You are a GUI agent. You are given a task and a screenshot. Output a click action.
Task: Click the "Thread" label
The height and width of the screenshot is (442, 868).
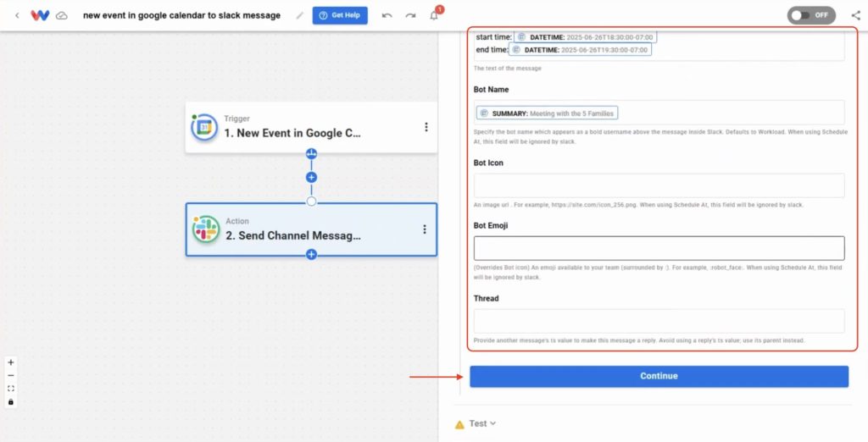pyautogui.click(x=486, y=298)
